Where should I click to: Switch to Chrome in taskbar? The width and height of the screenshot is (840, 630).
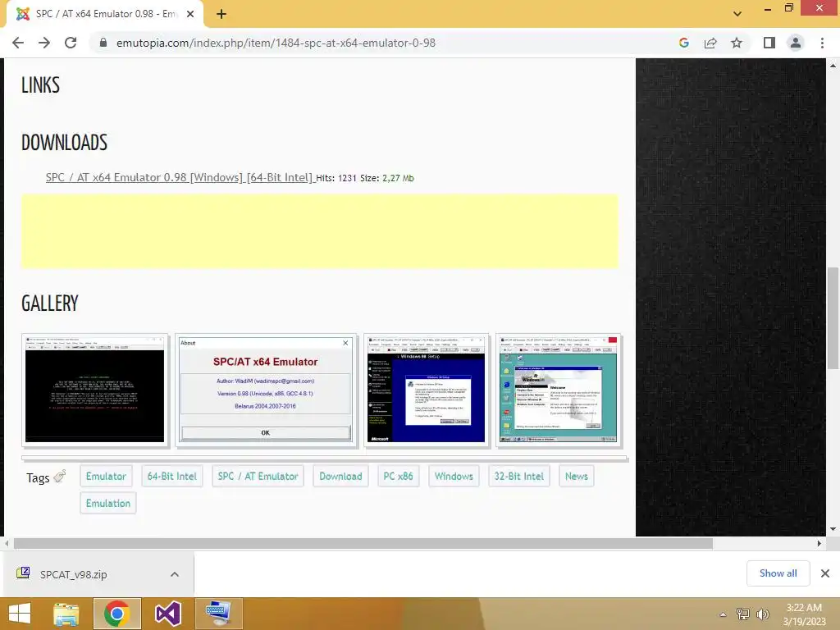[x=116, y=614]
